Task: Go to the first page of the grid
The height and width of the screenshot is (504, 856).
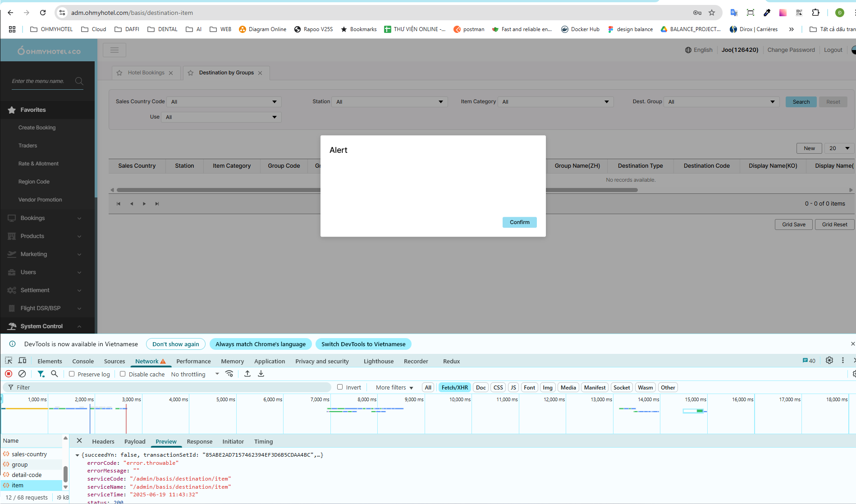Action: pos(119,204)
